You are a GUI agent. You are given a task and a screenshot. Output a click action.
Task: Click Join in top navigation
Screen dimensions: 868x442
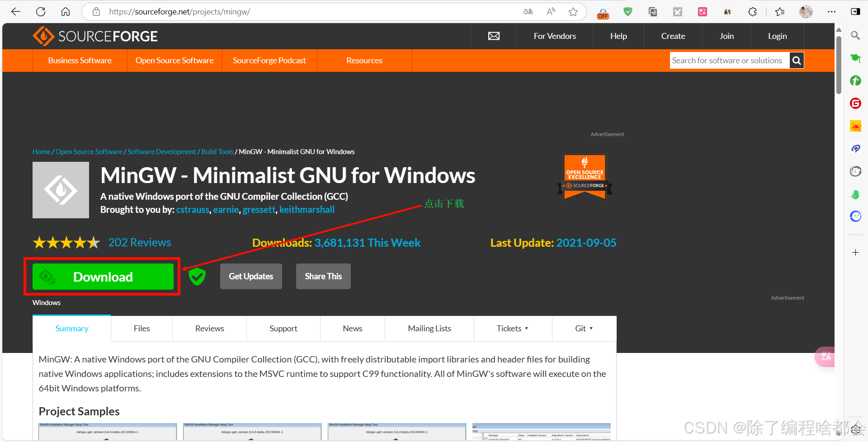pyautogui.click(x=726, y=36)
